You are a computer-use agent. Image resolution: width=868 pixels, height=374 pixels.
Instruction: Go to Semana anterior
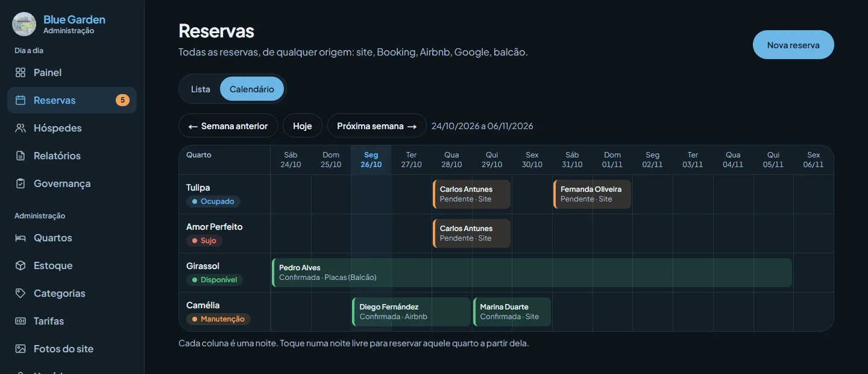[x=228, y=126]
